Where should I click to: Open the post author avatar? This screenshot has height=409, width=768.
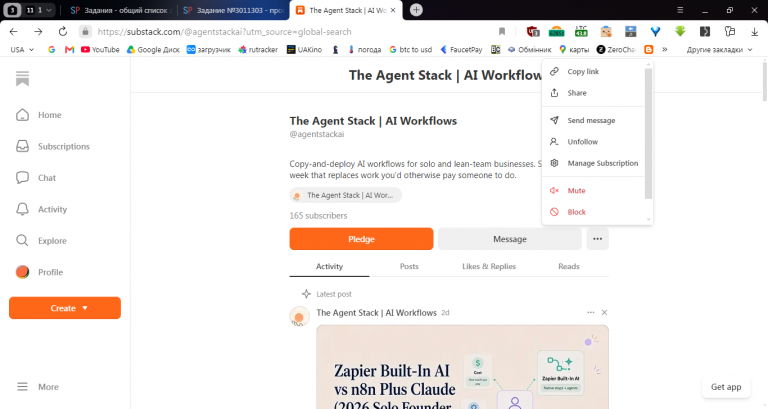pos(299,317)
